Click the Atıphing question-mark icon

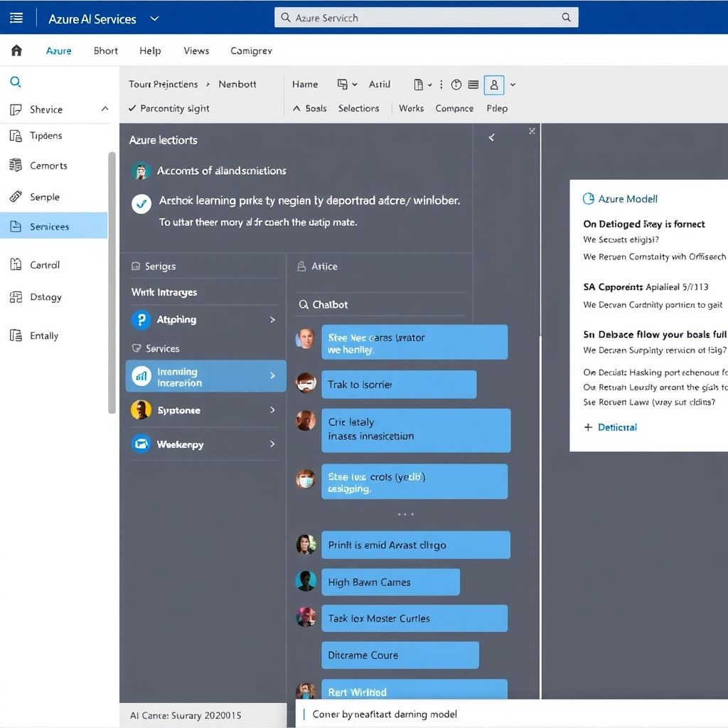pos(141,319)
